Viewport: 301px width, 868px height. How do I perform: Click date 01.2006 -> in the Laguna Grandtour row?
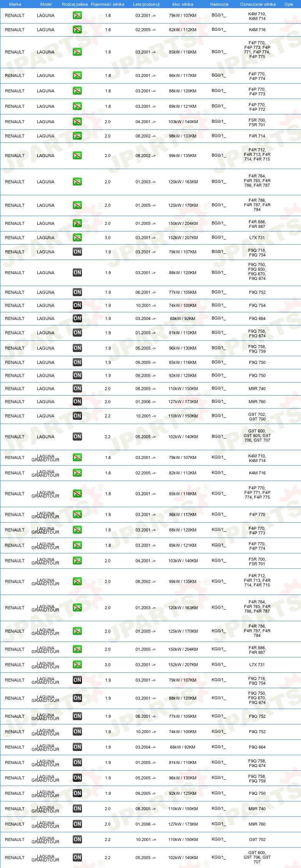tap(145, 824)
